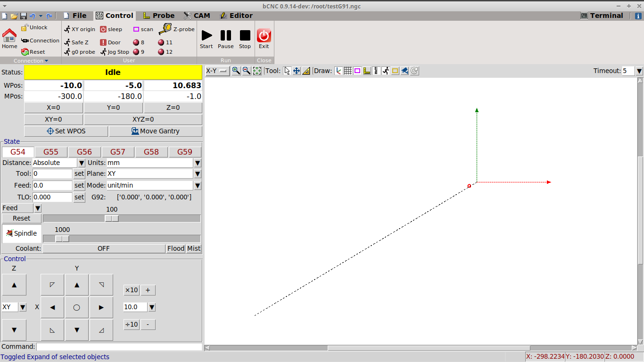The image size is (644, 362).
Task: Open the Distance dropdown set to Absolute
Action: (81, 163)
